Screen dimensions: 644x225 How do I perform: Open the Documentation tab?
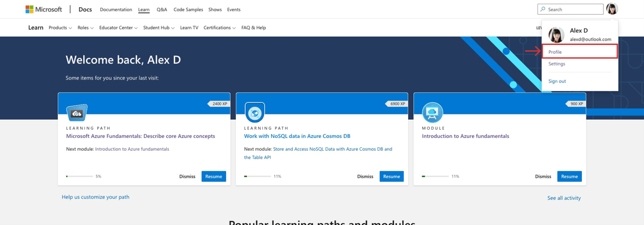(116, 9)
